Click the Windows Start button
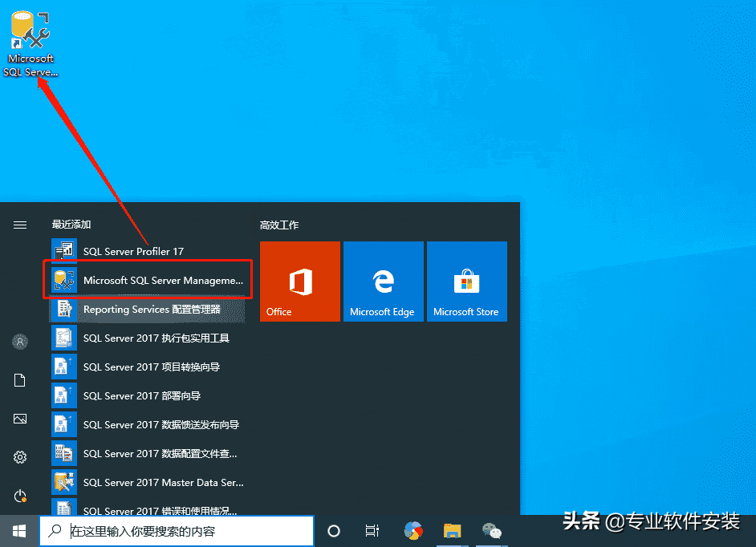 pyautogui.click(x=19, y=531)
